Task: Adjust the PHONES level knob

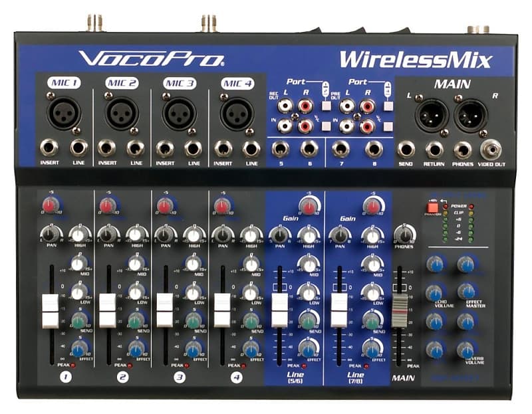Action: (x=405, y=233)
